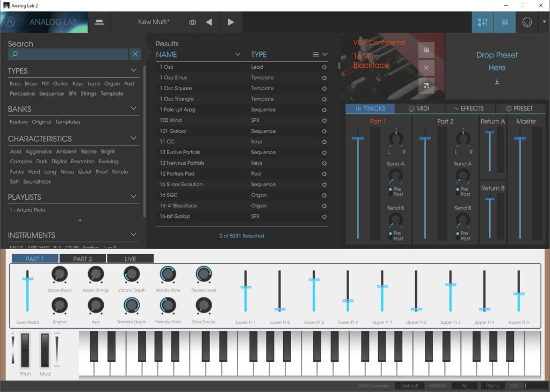Switch to the EFFECTS tab

click(x=469, y=108)
